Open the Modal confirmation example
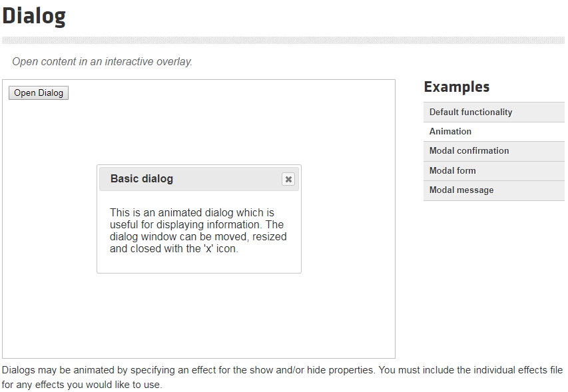 click(493, 151)
